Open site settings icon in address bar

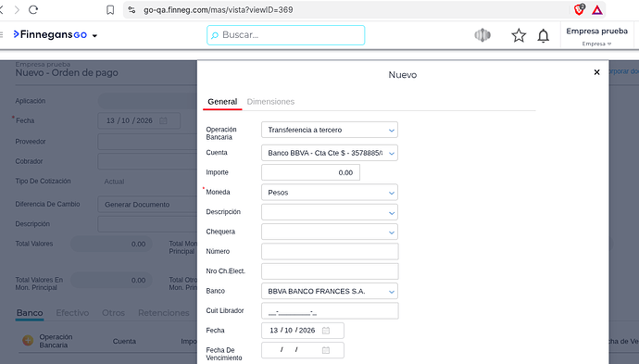132,10
